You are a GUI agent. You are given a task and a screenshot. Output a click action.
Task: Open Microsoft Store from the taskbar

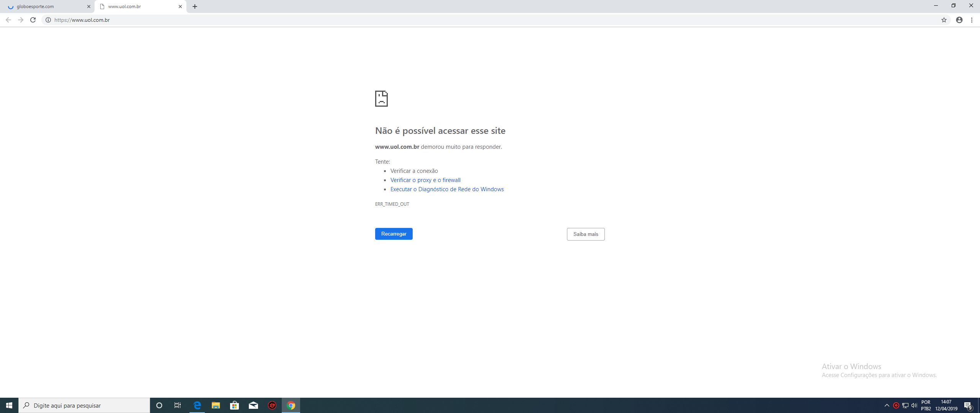235,405
